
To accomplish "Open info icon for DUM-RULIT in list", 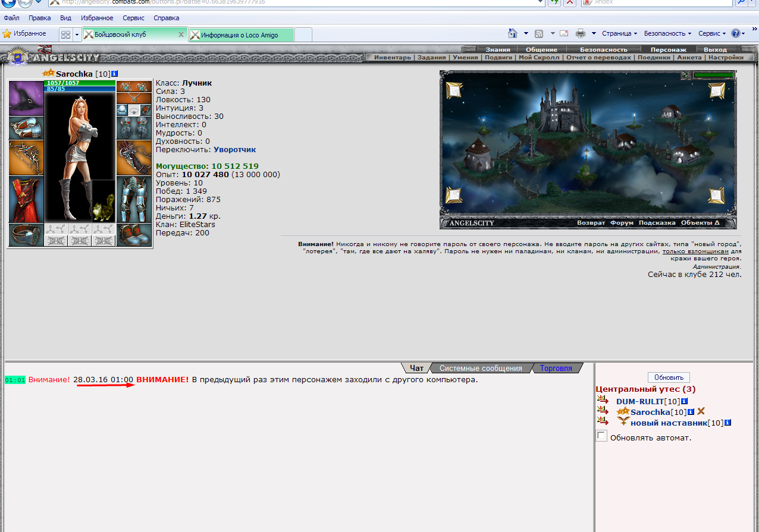I will (684, 401).
